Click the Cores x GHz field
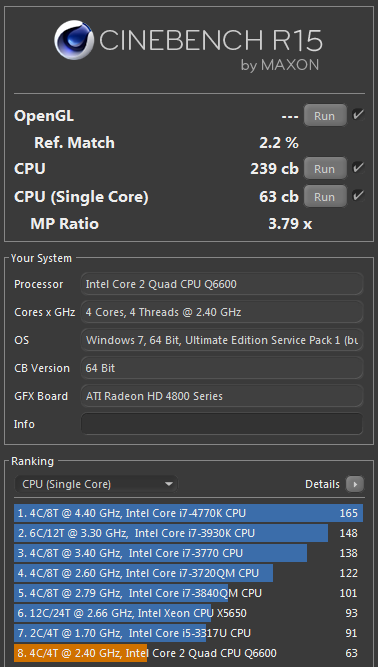Image resolution: width=378 pixels, height=667 pixels. [x=222, y=312]
